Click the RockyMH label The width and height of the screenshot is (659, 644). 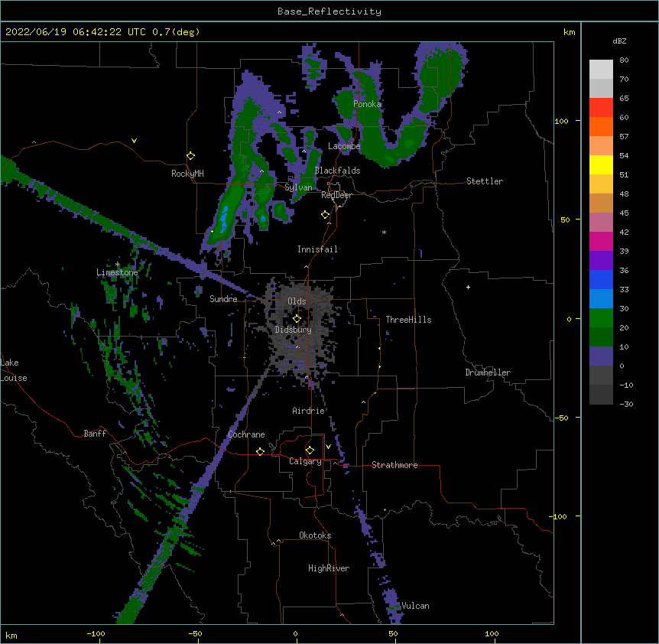coord(187,174)
